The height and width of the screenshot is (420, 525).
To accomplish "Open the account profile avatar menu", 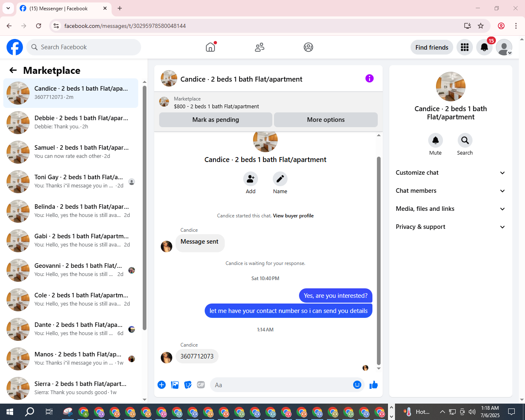I will coord(504,47).
